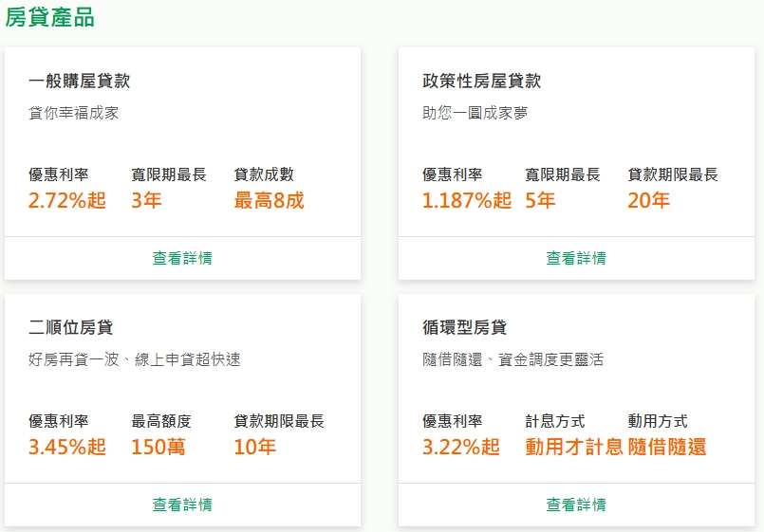Click the 20年 loan term value
The height and width of the screenshot is (532, 764).
pos(648,200)
